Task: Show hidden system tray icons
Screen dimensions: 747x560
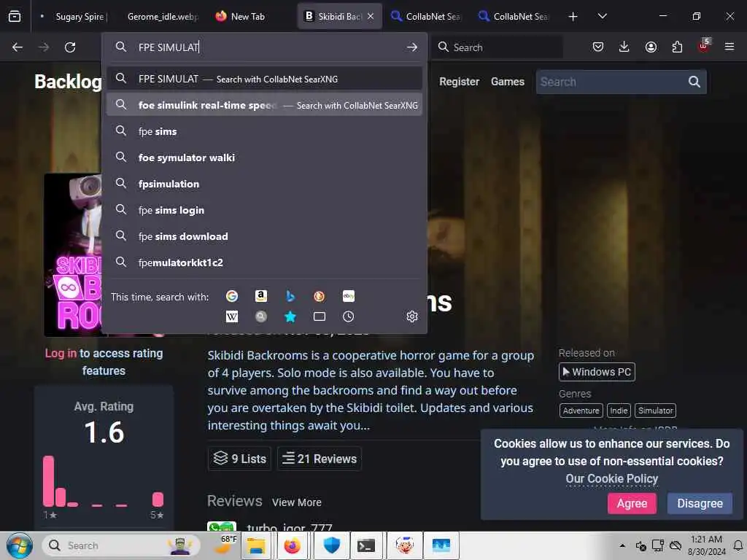Action: (622, 545)
